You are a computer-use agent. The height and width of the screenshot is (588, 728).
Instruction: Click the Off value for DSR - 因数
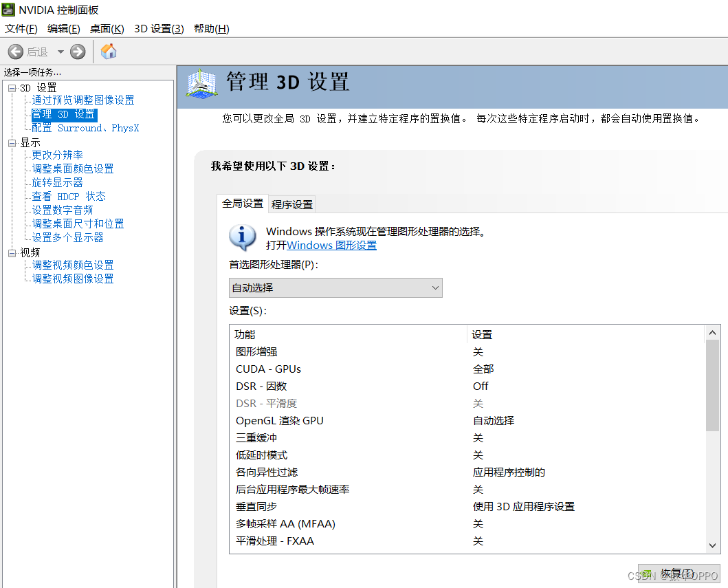point(481,386)
